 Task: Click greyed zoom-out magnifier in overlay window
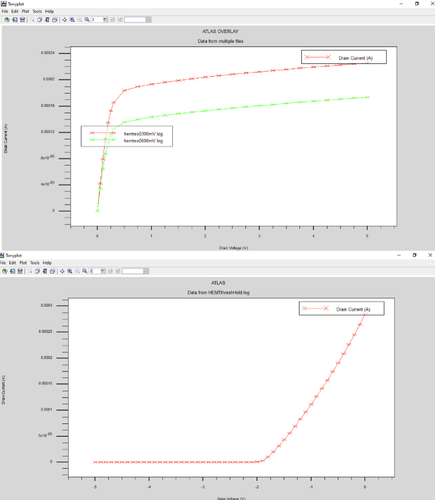pos(80,20)
